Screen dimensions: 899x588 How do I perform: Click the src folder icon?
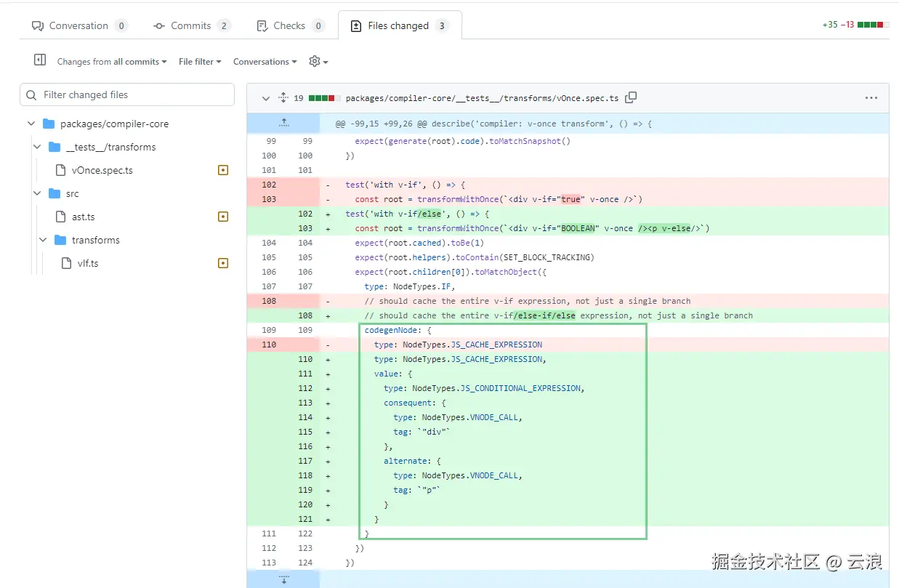55,193
